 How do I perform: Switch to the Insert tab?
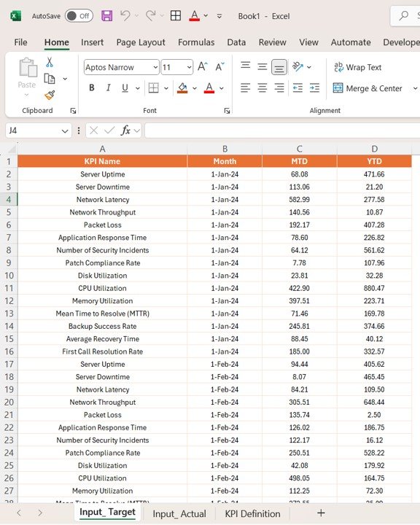[92, 42]
